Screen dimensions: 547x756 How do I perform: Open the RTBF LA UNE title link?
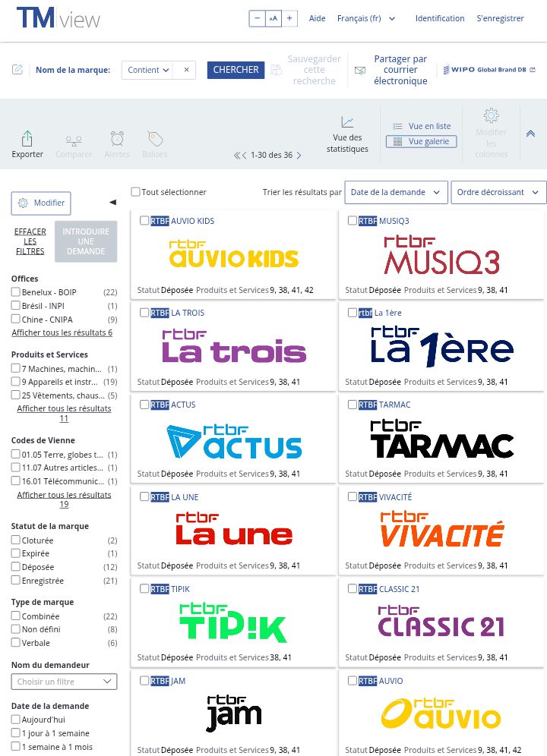coord(174,496)
